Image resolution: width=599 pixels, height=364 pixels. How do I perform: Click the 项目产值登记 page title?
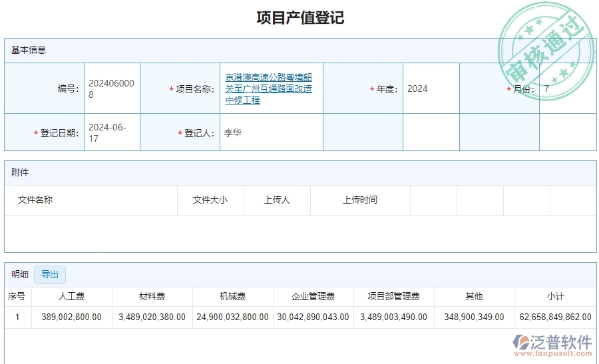click(300, 17)
